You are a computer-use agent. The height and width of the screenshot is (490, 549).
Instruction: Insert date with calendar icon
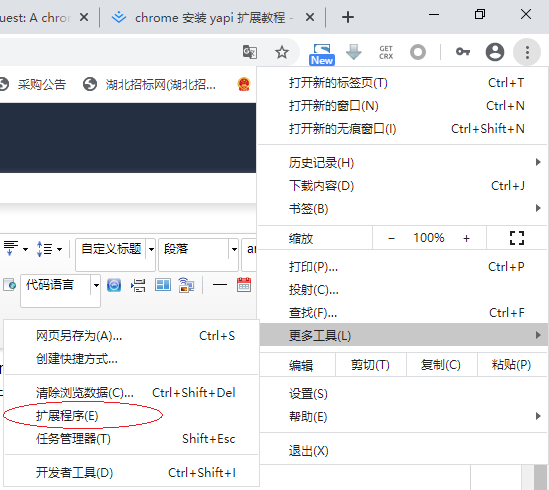244,285
